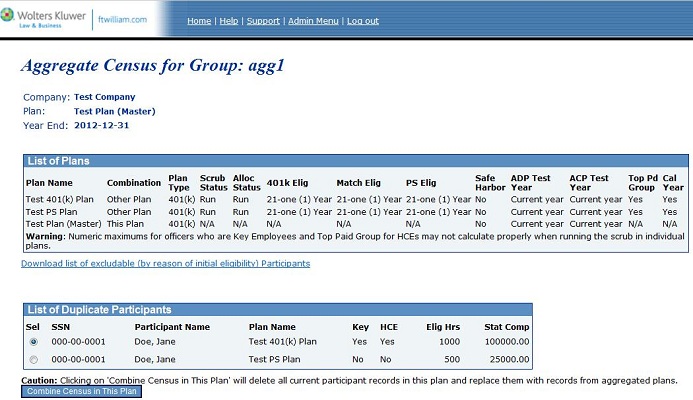
Task: Click the 401k Elig column header
Action: pyautogui.click(x=287, y=183)
